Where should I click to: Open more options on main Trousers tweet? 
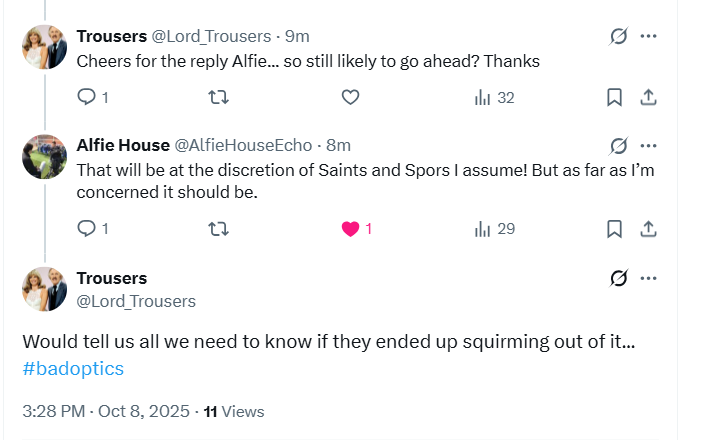(649, 278)
